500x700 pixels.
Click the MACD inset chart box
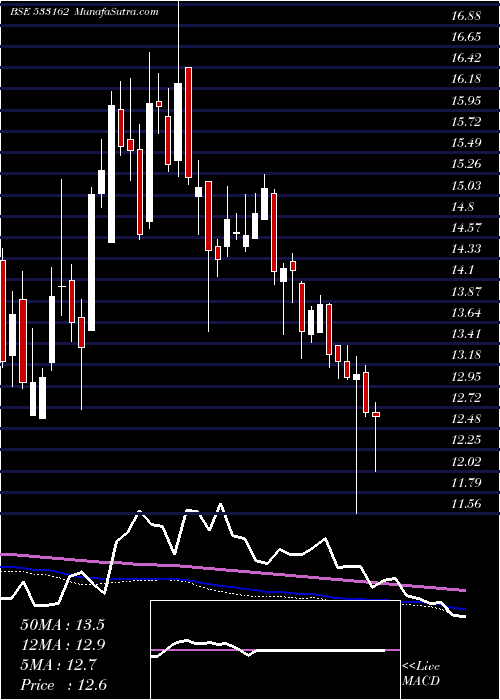pos(275,650)
